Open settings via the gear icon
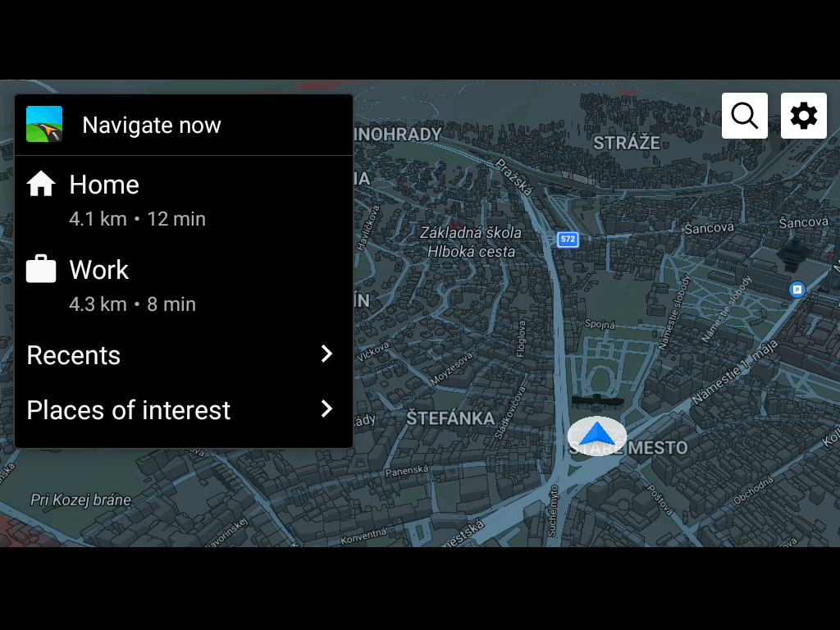The width and height of the screenshot is (840, 630). [x=804, y=116]
